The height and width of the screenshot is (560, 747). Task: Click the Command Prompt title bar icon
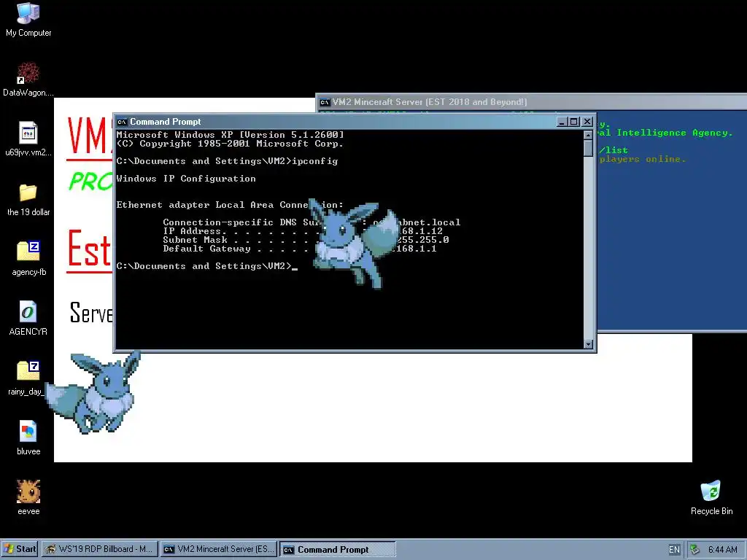tap(122, 122)
